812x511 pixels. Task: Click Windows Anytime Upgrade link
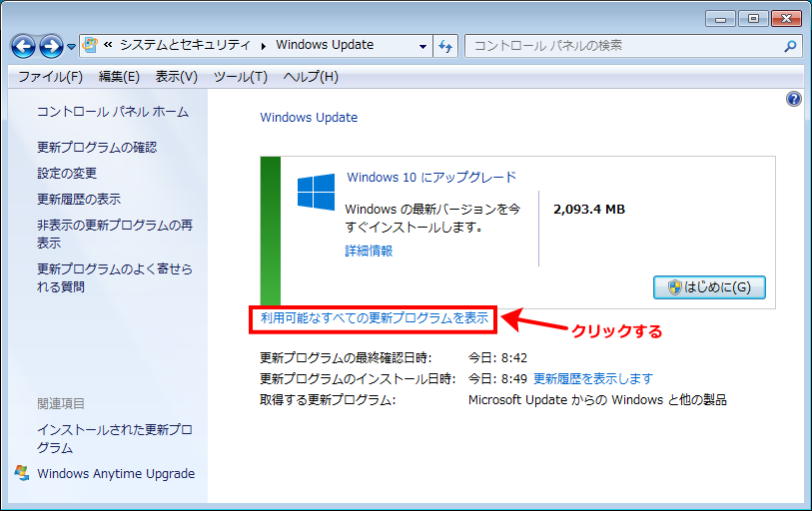(116, 474)
